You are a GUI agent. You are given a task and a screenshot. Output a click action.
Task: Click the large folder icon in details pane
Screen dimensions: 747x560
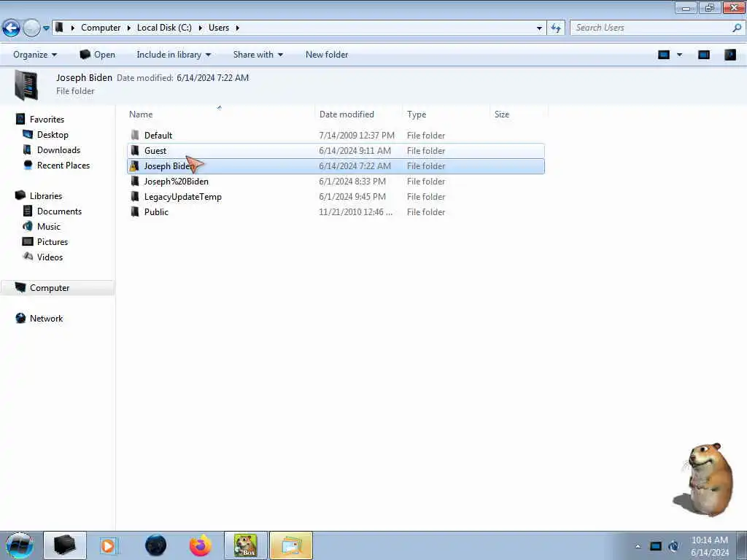click(x=26, y=85)
